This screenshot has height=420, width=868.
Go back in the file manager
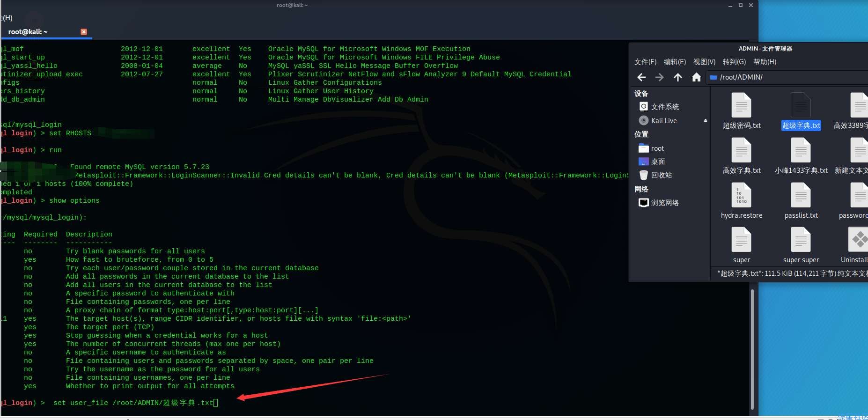641,77
